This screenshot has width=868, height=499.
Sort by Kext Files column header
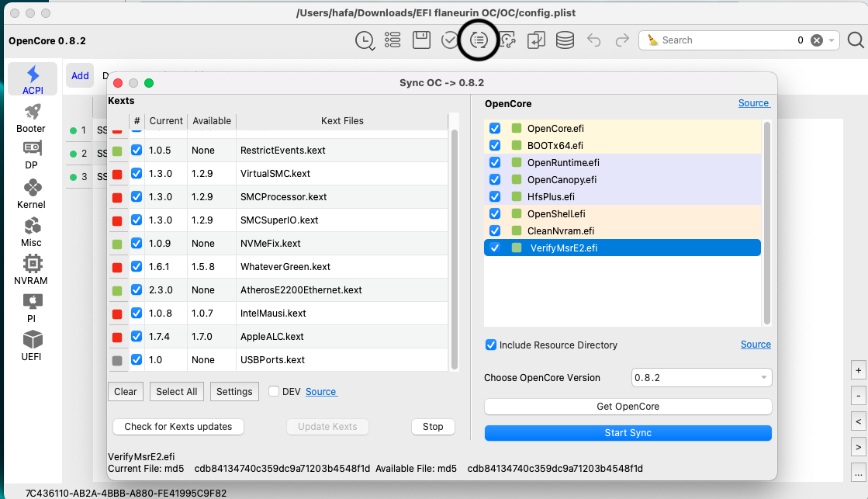(341, 121)
